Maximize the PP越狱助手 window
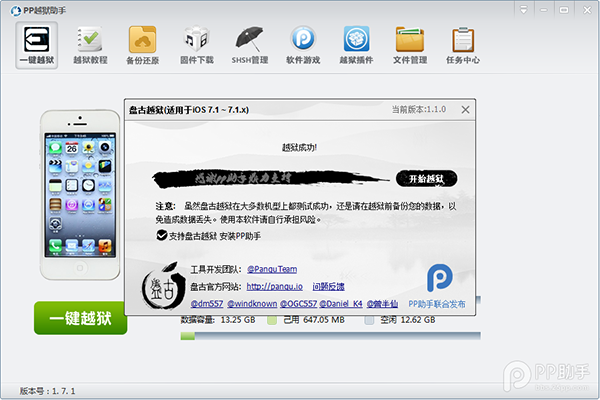The height and width of the screenshot is (400, 600). point(564,10)
